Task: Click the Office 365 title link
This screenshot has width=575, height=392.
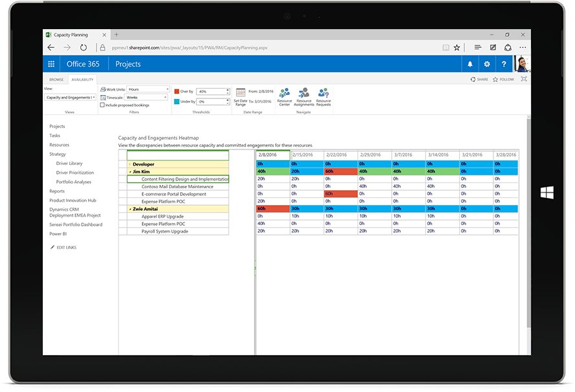Action: coord(83,64)
